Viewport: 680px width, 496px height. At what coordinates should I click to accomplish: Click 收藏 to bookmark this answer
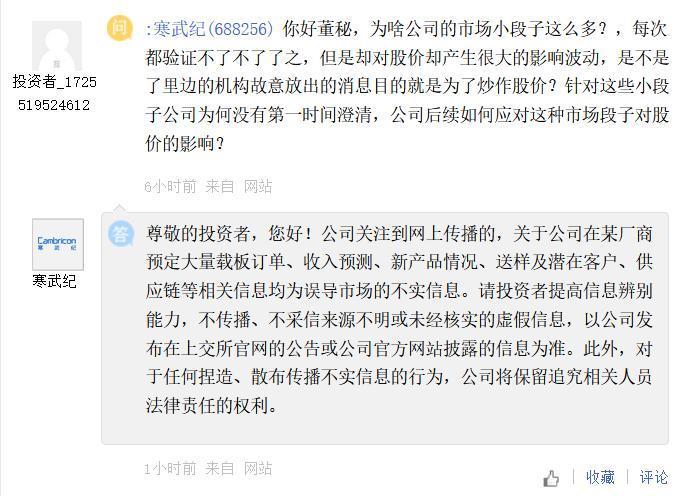[600, 478]
